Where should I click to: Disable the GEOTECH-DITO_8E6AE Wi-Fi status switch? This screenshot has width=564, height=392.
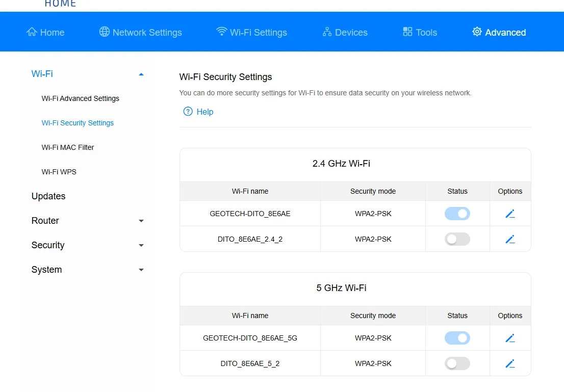coord(457,214)
